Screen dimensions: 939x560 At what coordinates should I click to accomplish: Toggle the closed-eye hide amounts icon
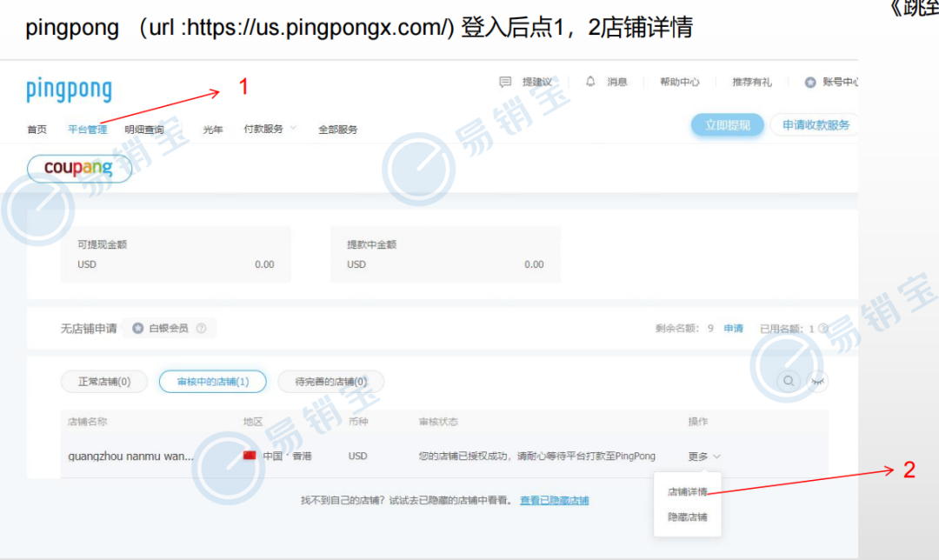pyautogui.click(x=817, y=381)
